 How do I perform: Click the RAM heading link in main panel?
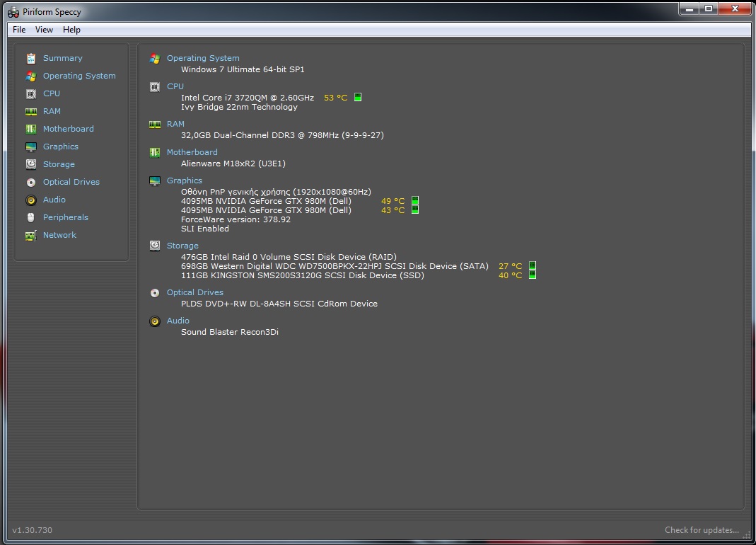[x=175, y=124]
